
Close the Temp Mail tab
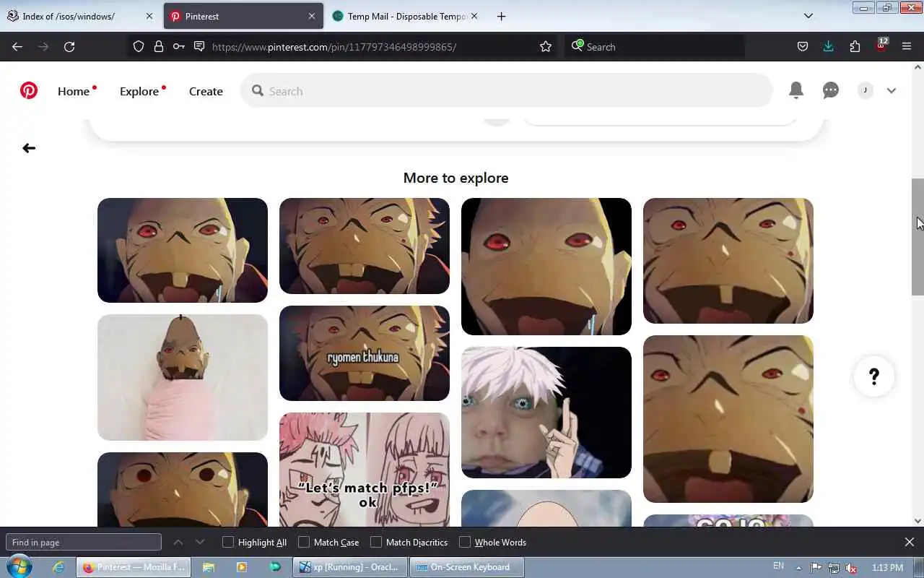474,16
